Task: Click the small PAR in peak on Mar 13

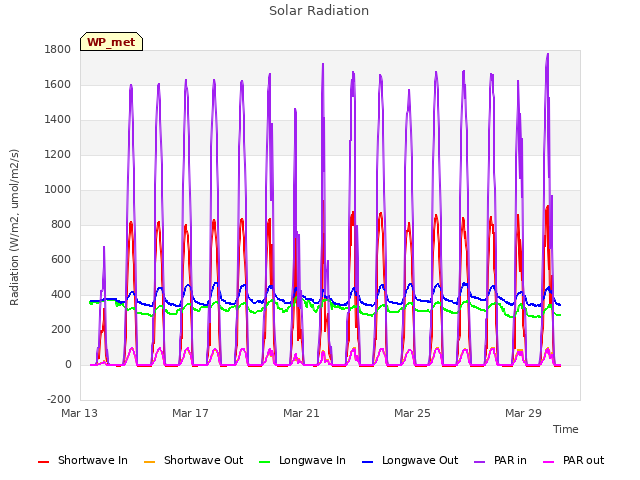Action: [104, 247]
